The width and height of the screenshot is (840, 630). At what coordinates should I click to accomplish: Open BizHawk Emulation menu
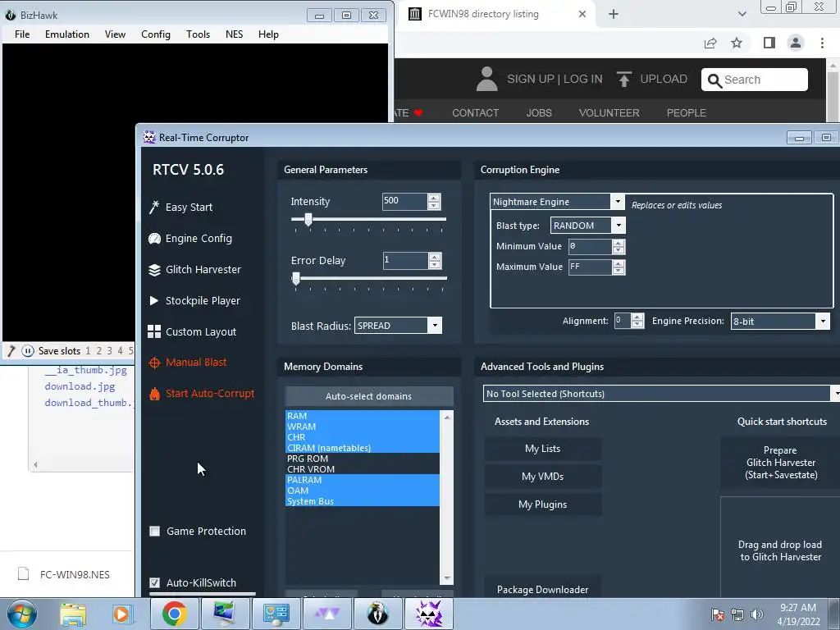pyautogui.click(x=67, y=34)
